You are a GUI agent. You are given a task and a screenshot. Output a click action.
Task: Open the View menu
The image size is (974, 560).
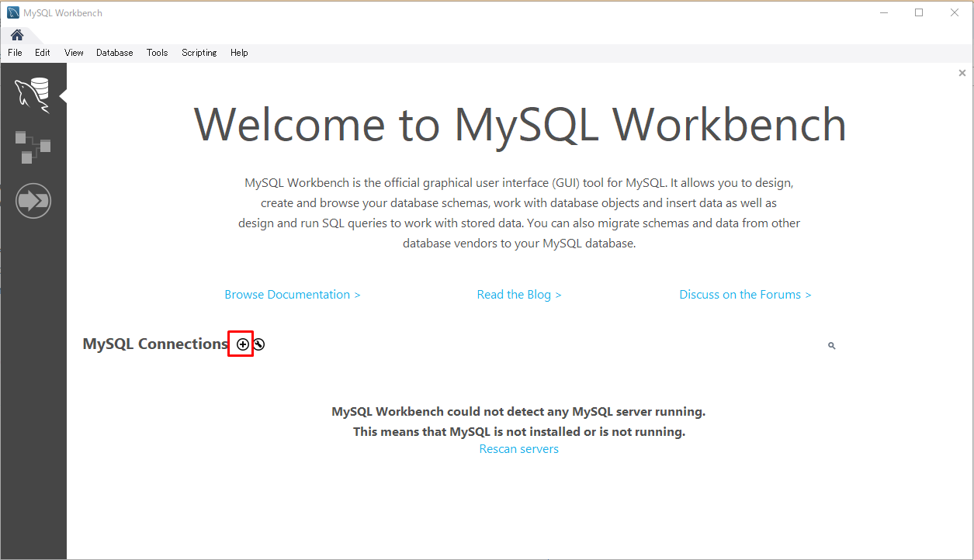pyautogui.click(x=74, y=53)
